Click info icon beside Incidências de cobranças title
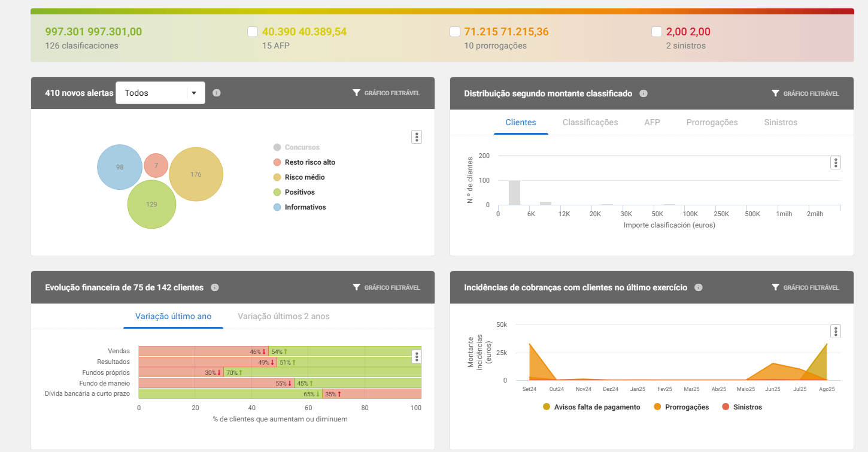The width and height of the screenshot is (868, 452). pyautogui.click(x=699, y=287)
